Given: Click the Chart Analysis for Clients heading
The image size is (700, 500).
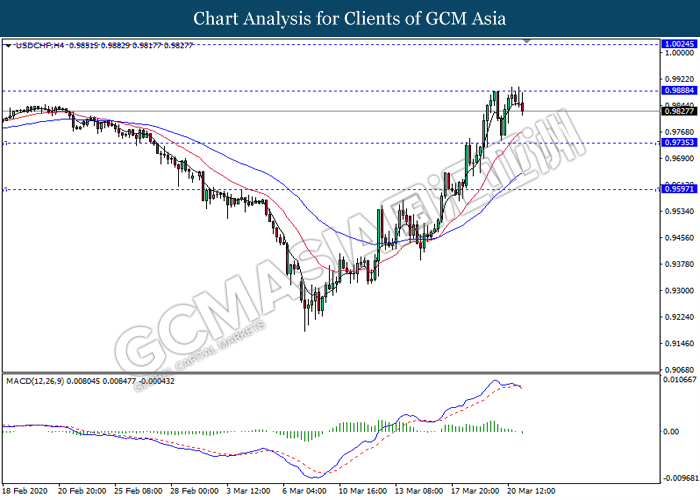Looking at the screenshot, I should (350, 19).
